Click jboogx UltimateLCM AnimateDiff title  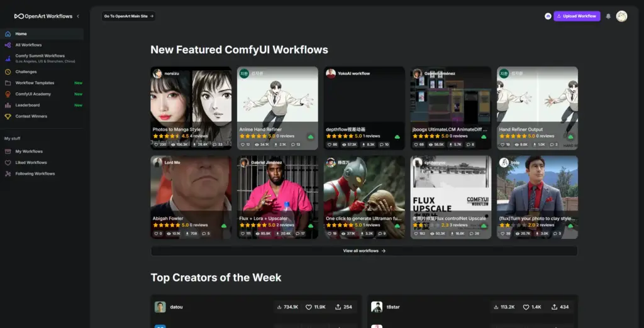coord(450,129)
